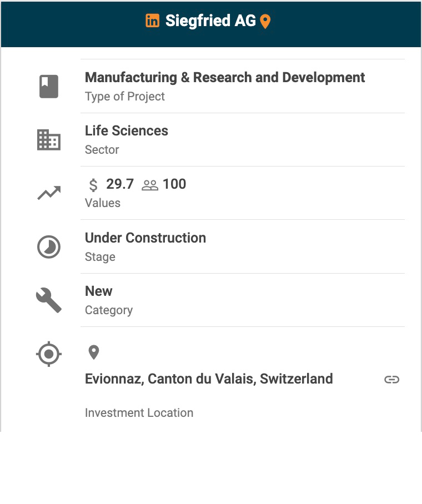Click the 29.7 investment value

point(120,184)
